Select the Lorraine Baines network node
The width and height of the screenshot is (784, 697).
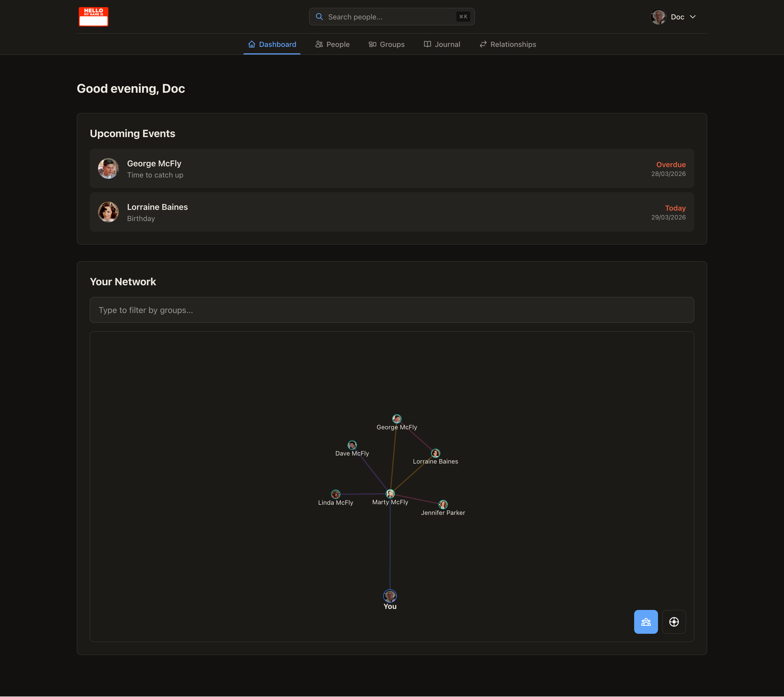point(435,453)
